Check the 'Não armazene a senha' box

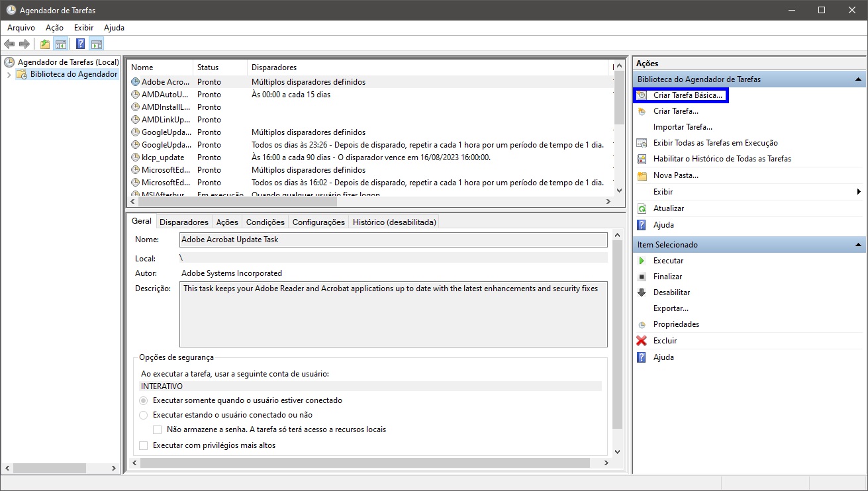point(158,429)
